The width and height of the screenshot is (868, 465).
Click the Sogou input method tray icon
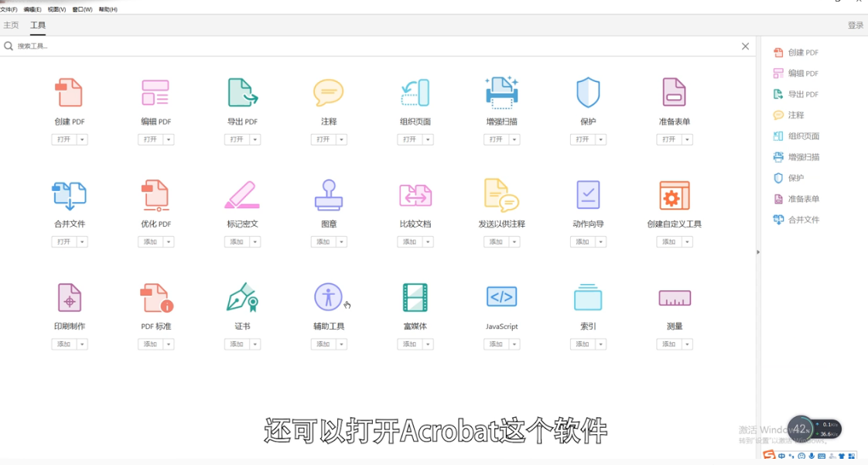pyautogui.click(x=769, y=456)
